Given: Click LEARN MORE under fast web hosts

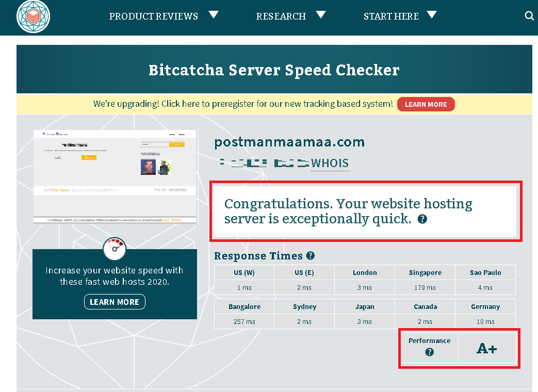Looking at the screenshot, I should [x=115, y=302].
